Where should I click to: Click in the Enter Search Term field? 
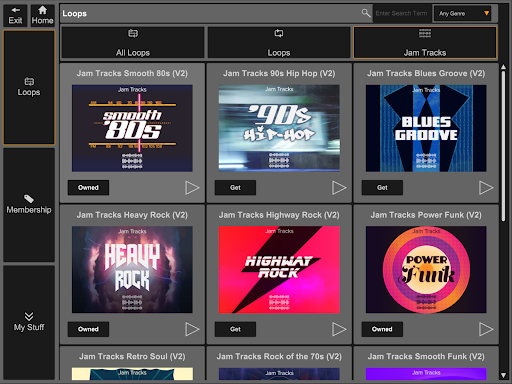[x=402, y=14]
